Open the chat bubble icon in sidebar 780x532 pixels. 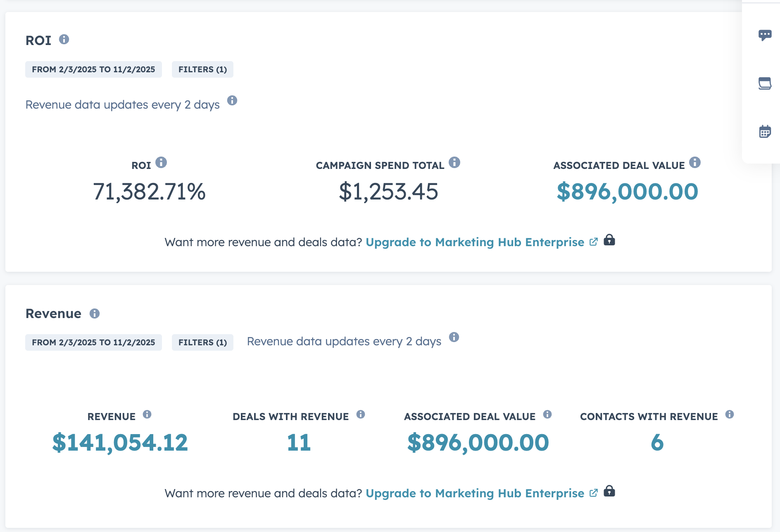point(765,35)
